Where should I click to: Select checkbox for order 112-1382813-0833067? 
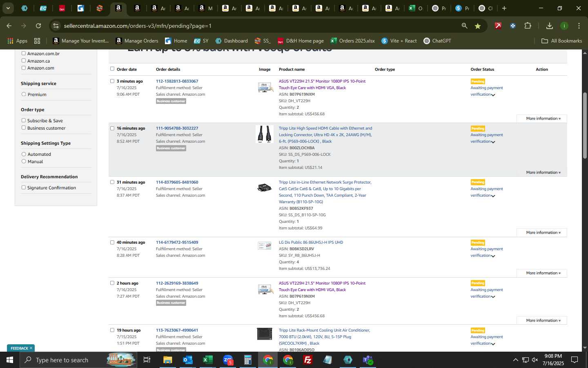(112, 81)
